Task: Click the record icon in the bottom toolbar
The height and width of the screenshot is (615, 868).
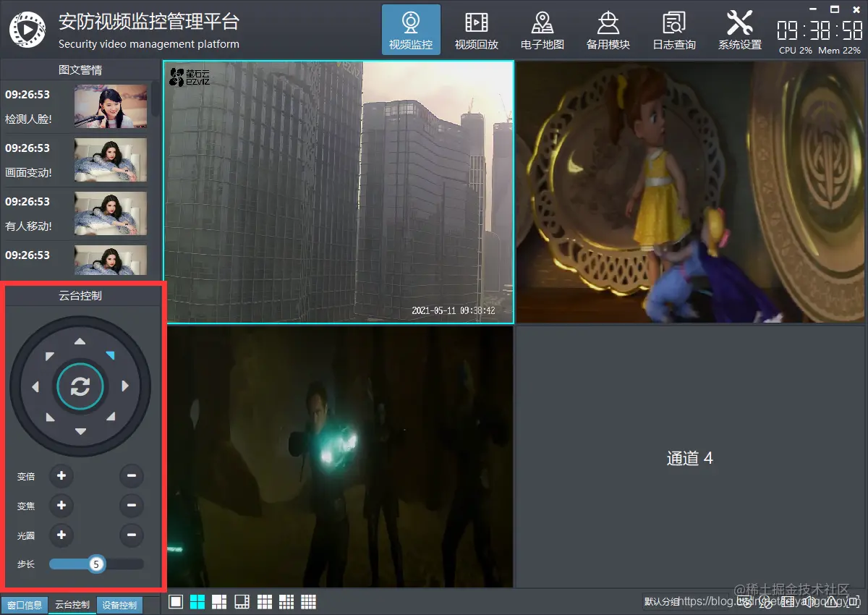Action: [788, 601]
